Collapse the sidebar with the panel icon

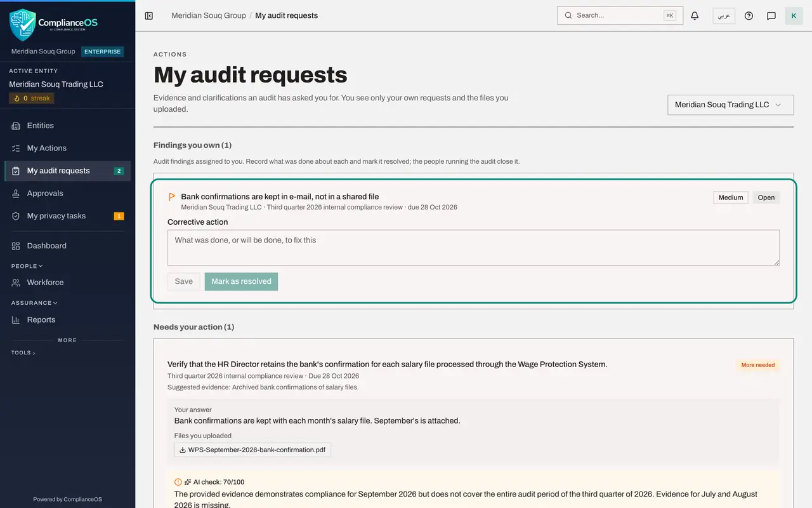(x=149, y=16)
